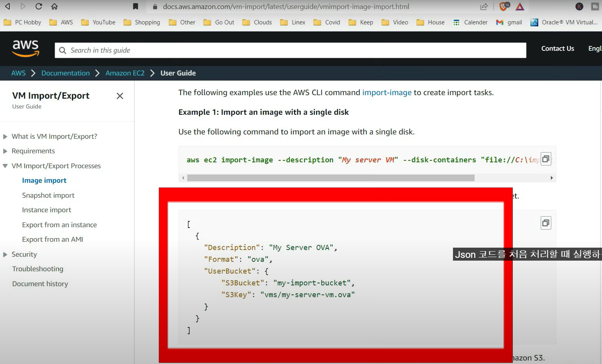Click the Example 1 single disk heading
This screenshot has width=602, height=364.
pos(263,112)
